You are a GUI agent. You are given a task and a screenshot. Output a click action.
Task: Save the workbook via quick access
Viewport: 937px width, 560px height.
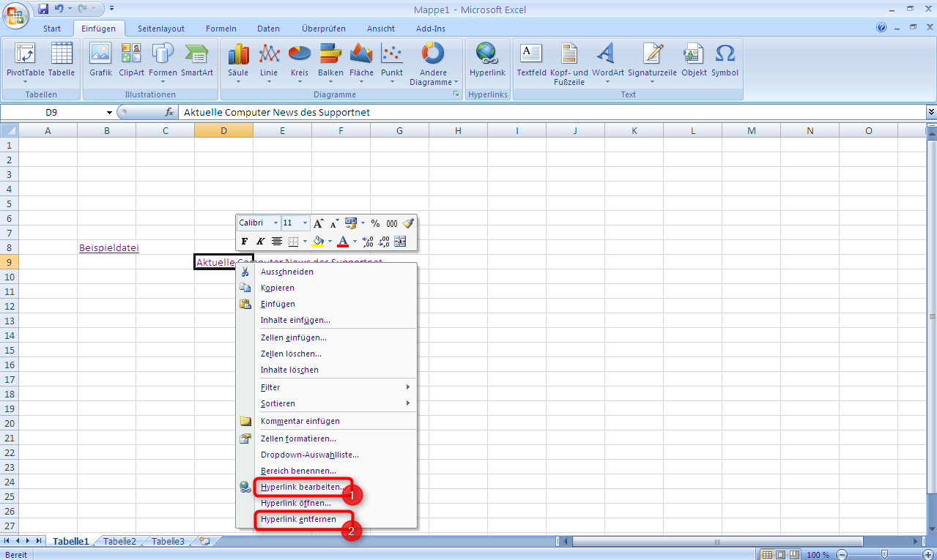43,9
